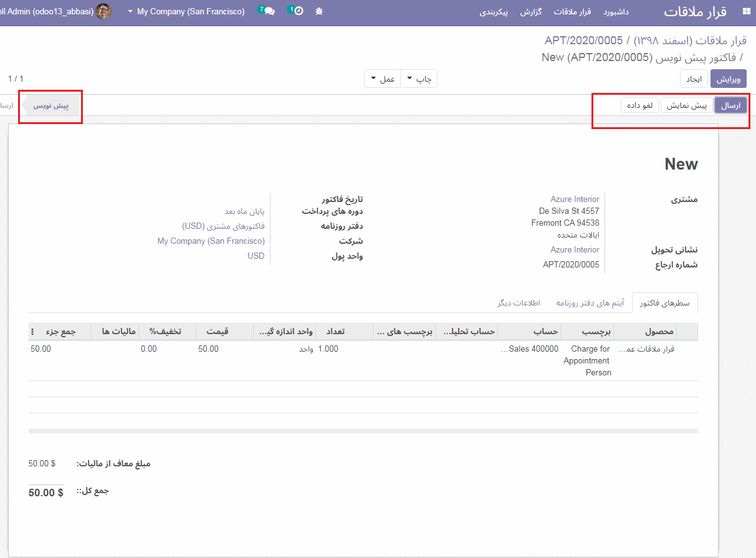Sort by the حساب column header
Screen dimensions: 756x558
(529, 332)
